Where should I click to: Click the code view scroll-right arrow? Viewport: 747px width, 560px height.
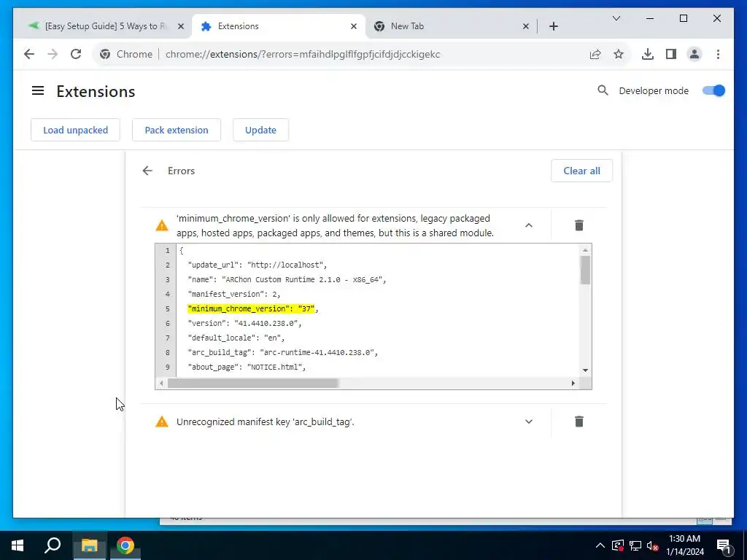click(x=573, y=383)
